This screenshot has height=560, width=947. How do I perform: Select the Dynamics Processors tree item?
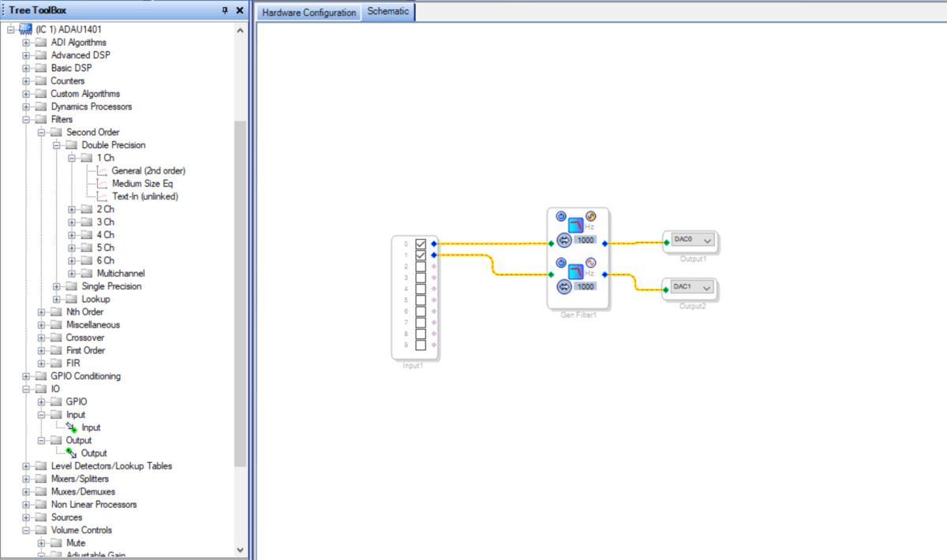click(x=92, y=106)
